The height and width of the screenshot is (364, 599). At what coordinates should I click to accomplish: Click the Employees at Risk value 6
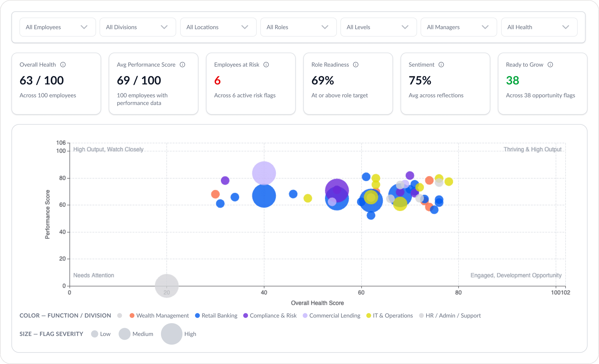pyautogui.click(x=217, y=80)
